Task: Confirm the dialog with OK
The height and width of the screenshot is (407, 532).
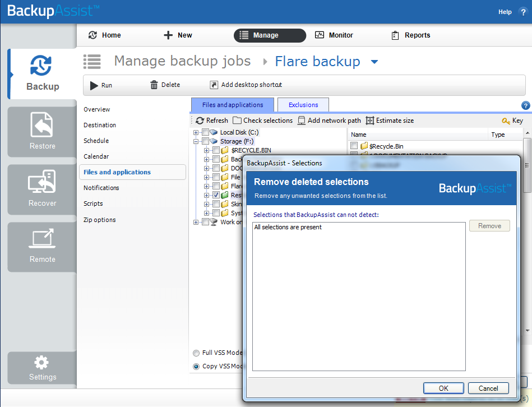Action: point(443,388)
